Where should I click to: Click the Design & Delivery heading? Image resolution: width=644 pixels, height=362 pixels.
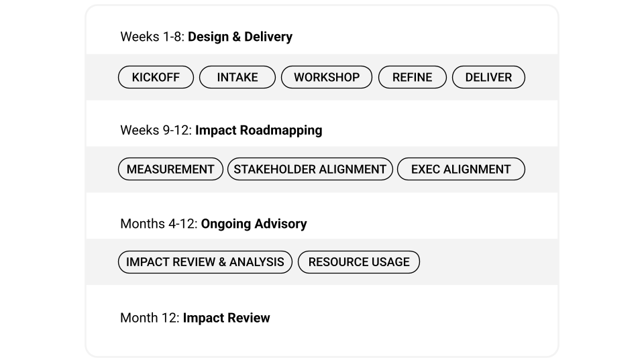click(x=239, y=37)
